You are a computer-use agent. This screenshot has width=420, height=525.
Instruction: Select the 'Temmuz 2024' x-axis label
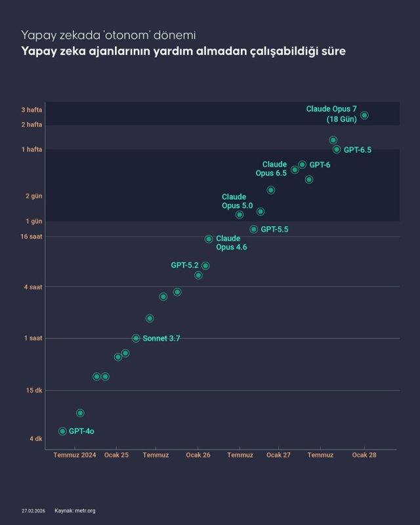click(75, 455)
